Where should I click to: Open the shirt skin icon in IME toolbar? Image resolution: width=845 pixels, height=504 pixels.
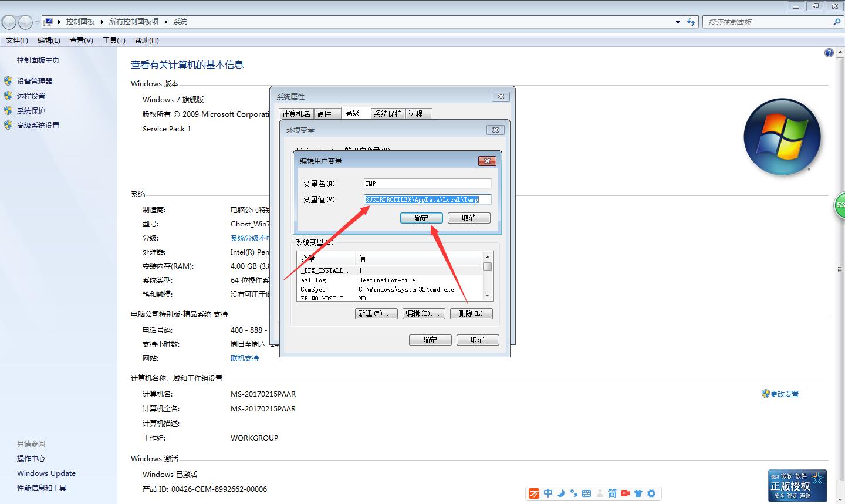click(638, 493)
